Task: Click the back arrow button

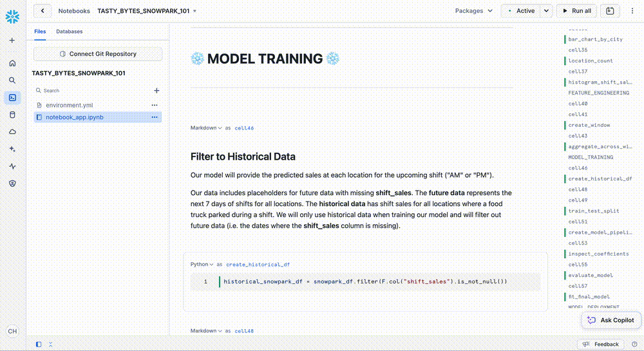Action: (x=43, y=11)
